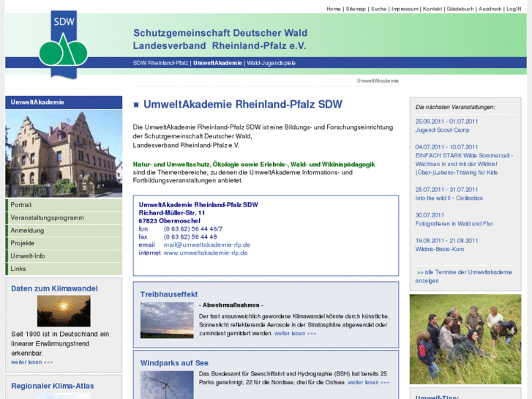The image size is (532, 399).
Task: Open the Treibhauseffekt article heading
Action: pos(169,294)
